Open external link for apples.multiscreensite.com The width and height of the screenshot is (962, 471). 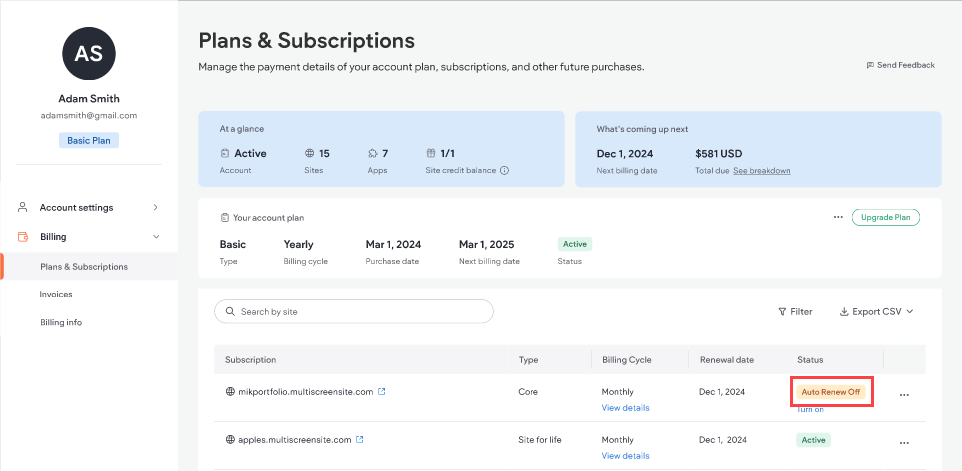coord(360,439)
